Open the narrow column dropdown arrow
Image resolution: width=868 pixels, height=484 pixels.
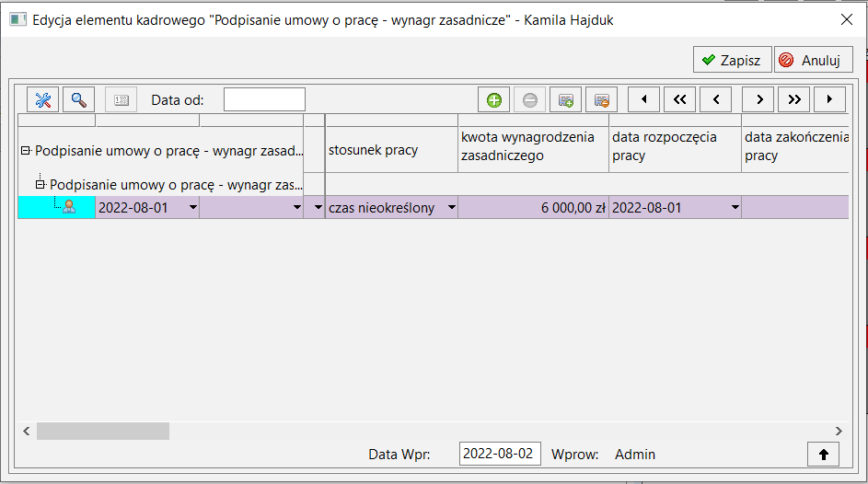click(318, 207)
